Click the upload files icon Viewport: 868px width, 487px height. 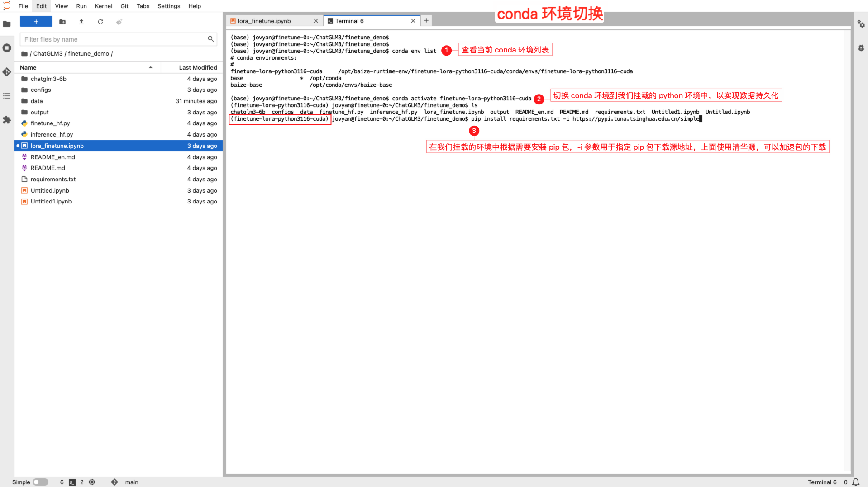tap(81, 22)
